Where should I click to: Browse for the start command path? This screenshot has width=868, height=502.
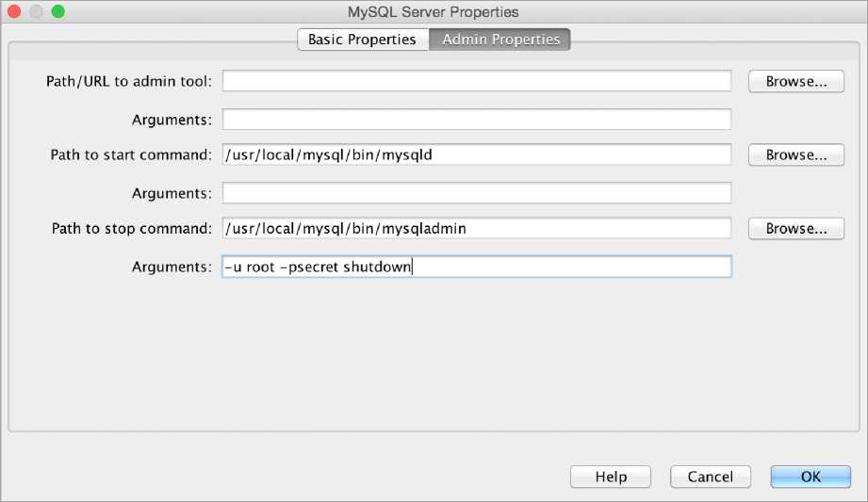pyautogui.click(x=796, y=154)
